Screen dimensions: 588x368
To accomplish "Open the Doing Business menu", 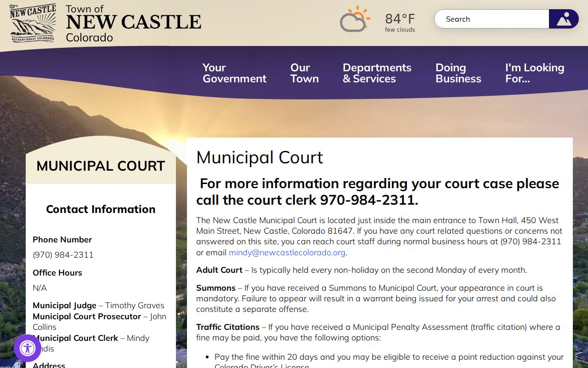I will pos(458,73).
